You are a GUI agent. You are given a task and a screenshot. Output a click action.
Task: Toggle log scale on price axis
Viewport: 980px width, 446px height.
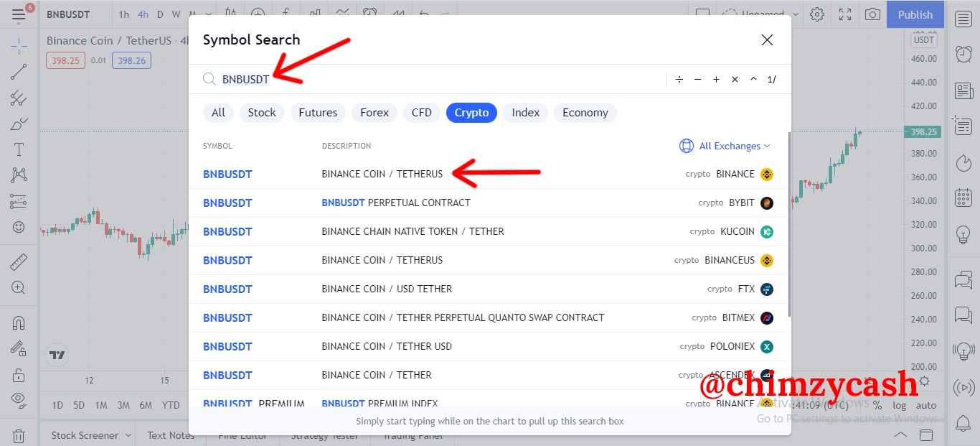tap(899, 405)
